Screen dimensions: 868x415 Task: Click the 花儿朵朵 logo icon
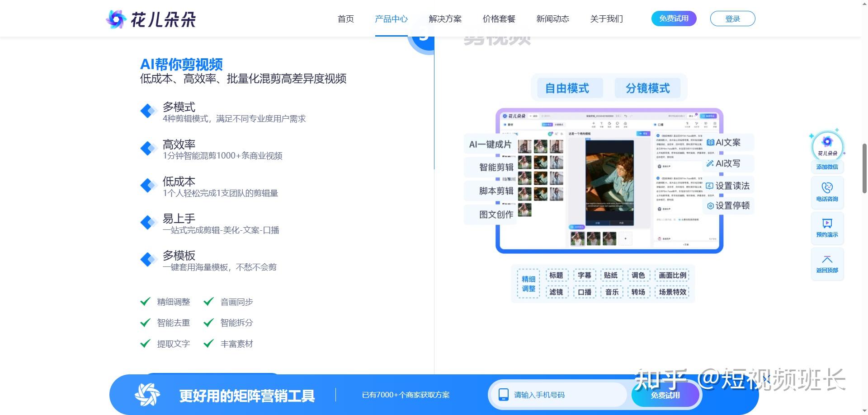(x=116, y=19)
